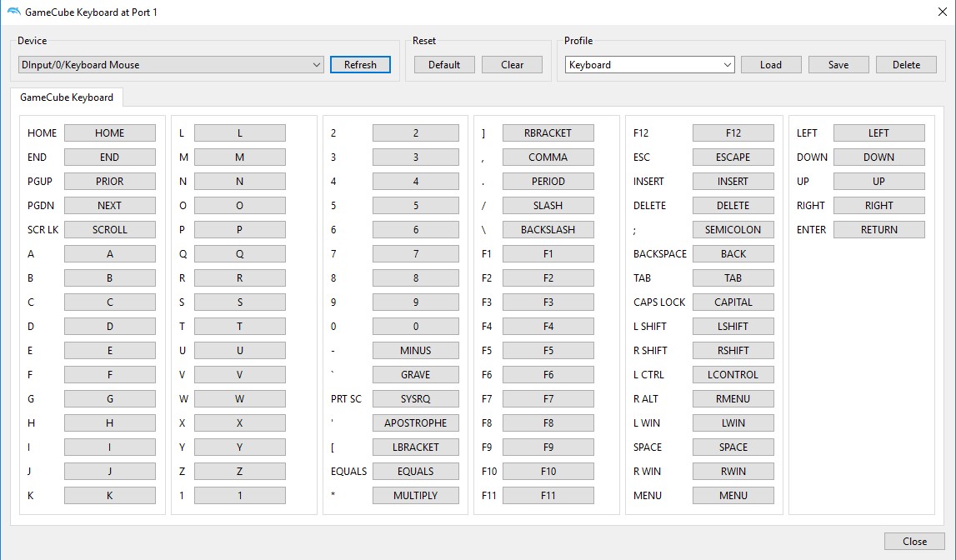Click the EQUALS mapping button

(416, 471)
